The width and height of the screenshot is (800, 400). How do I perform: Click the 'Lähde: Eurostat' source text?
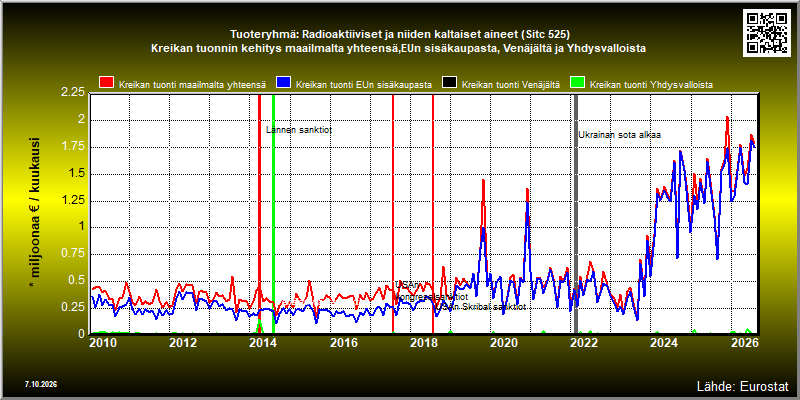743,385
